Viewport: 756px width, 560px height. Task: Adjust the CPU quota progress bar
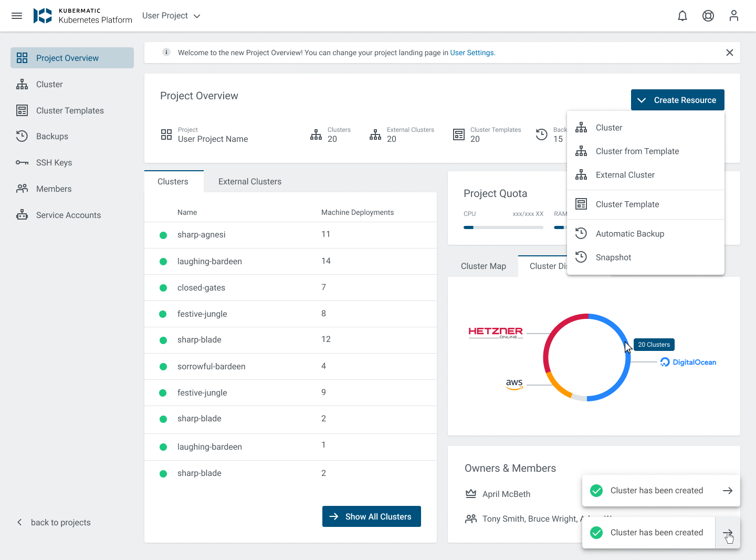(503, 227)
